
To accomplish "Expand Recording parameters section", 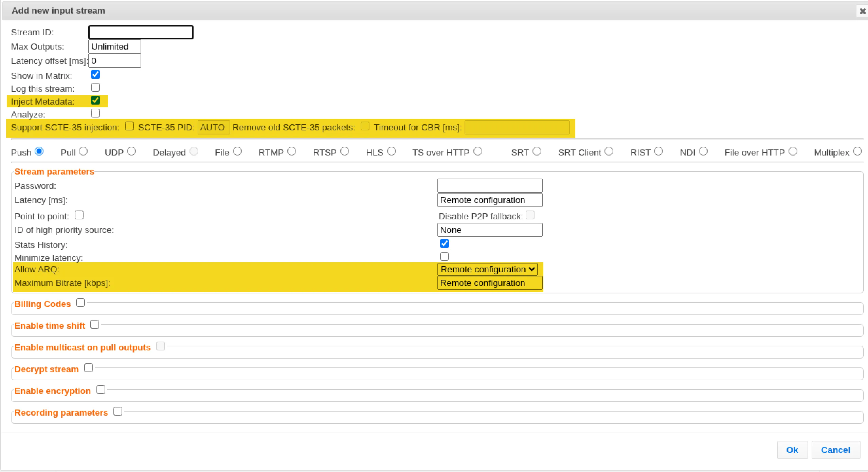I will (x=118, y=411).
